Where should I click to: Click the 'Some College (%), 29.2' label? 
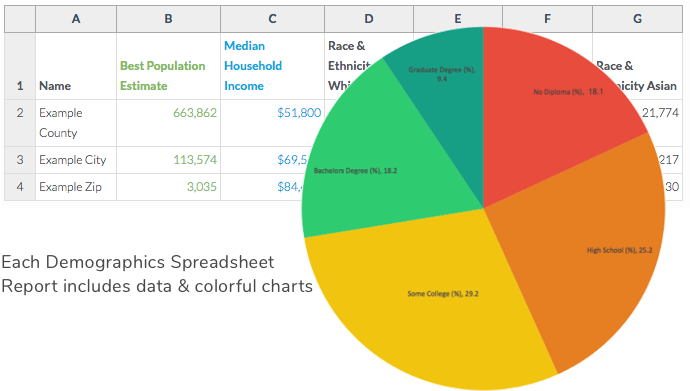point(443,294)
